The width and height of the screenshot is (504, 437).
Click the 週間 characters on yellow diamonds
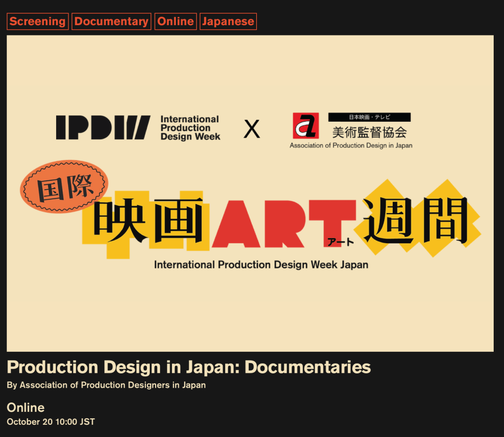point(416,219)
